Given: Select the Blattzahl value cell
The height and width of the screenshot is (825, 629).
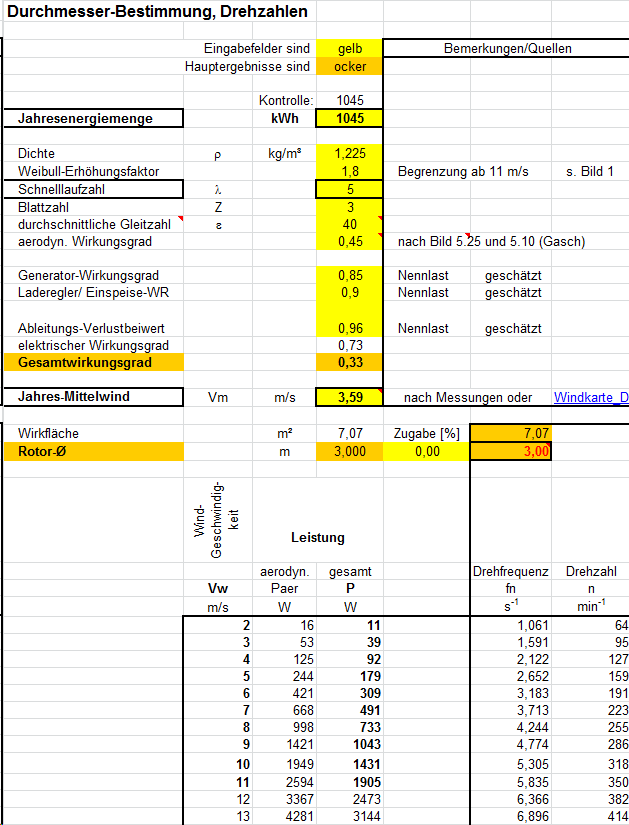Looking at the screenshot, I should point(350,207).
